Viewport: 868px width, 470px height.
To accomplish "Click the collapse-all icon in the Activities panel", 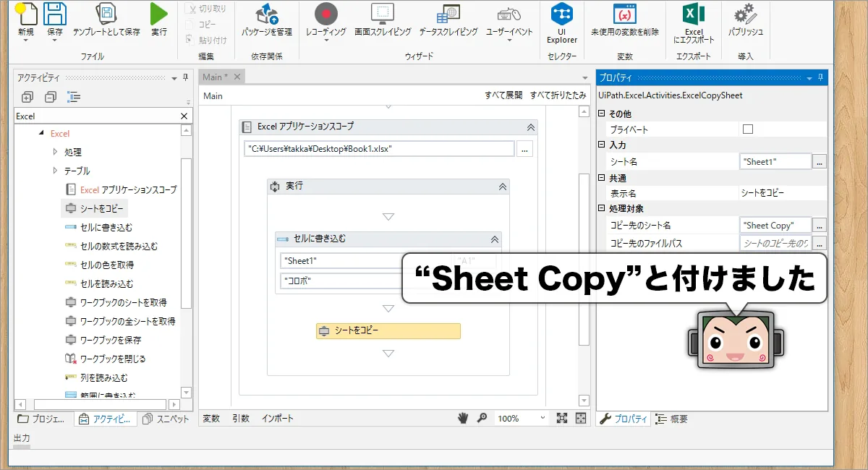I will [x=50, y=97].
